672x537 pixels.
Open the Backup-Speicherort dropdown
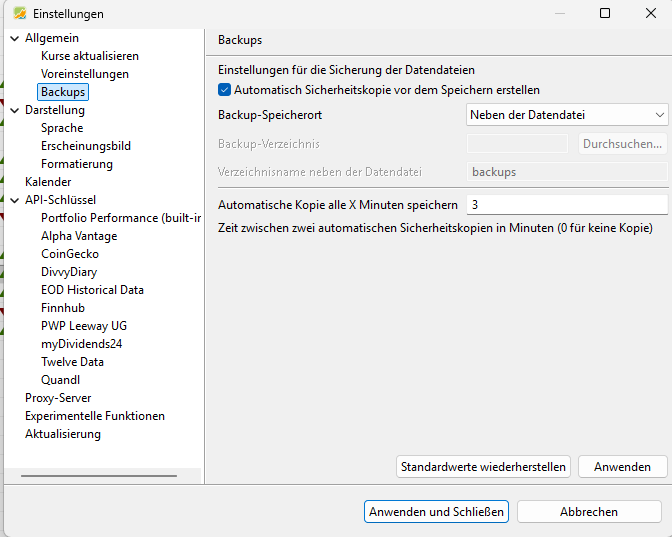pos(567,115)
